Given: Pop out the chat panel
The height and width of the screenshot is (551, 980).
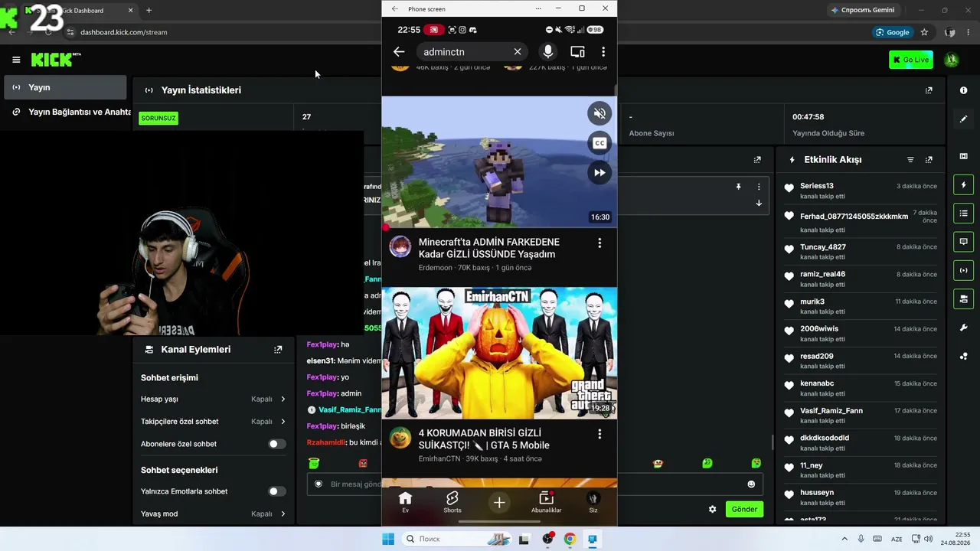Looking at the screenshot, I should coord(757,160).
